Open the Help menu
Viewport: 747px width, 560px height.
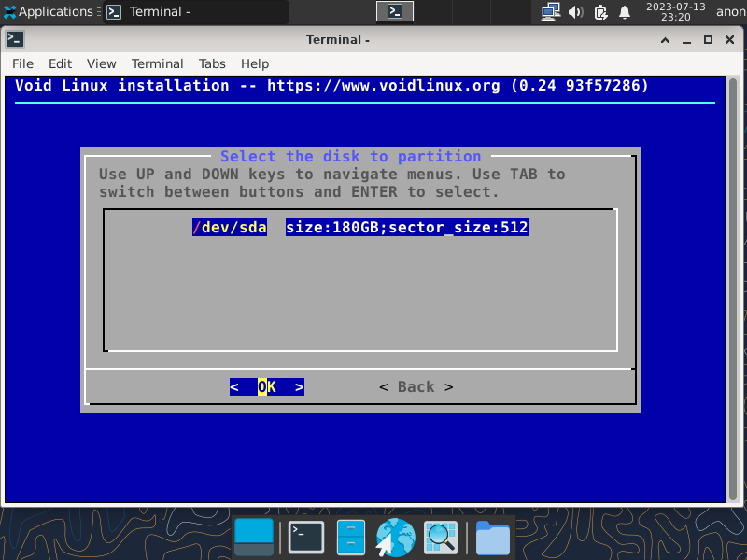(255, 63)
